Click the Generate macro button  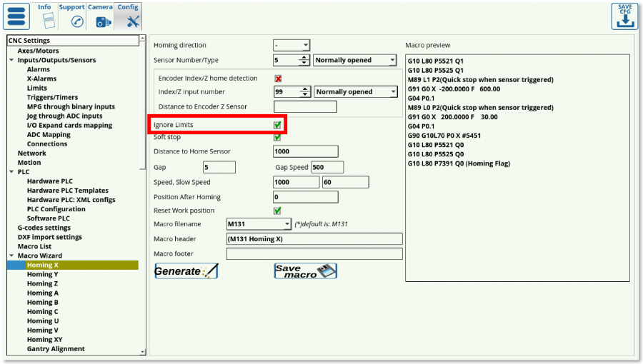pos(186,271)
